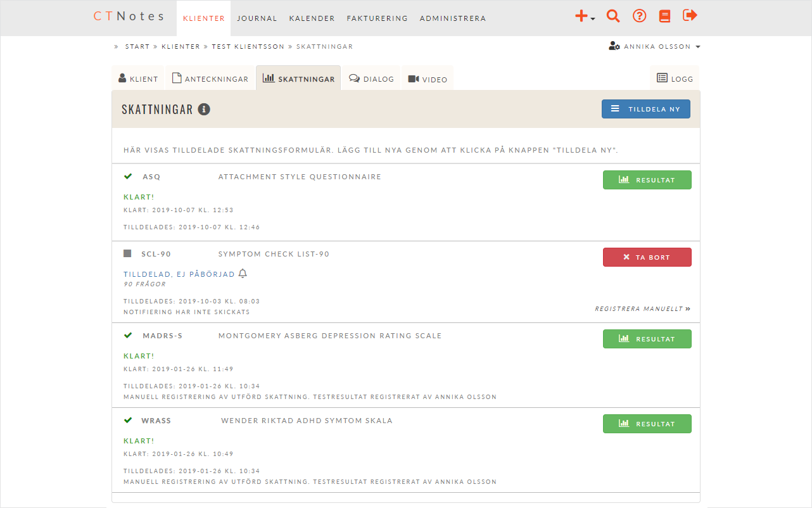Select the Skattningar tab
This screenshot has width=812, height=508.
tap(298, 79)
